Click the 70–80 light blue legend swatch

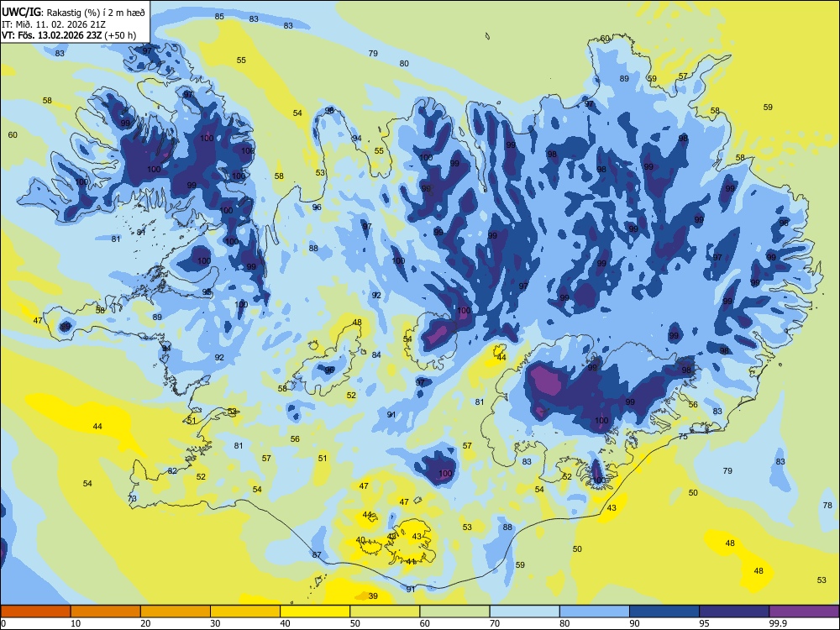point(524,612)
